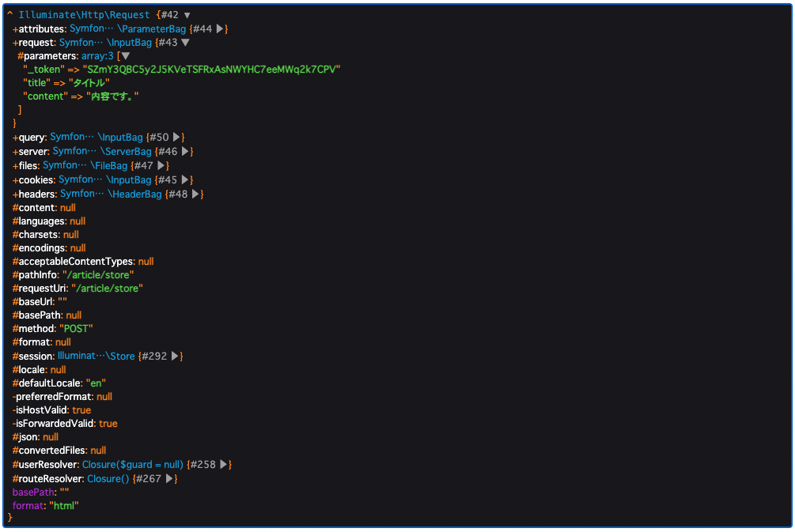Click the "content" key in parameters

pyautogui.click(x=46, y=96)
